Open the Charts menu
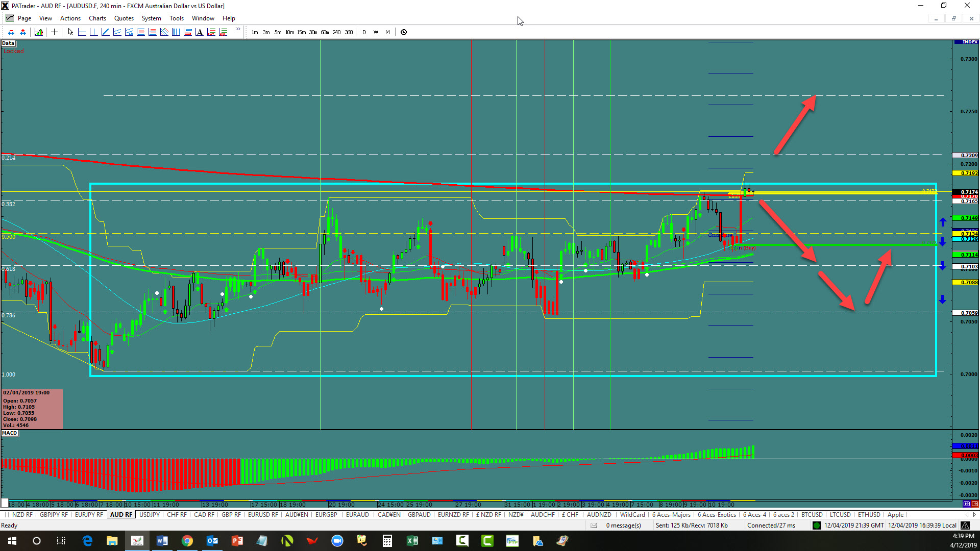 pos(97,18)
